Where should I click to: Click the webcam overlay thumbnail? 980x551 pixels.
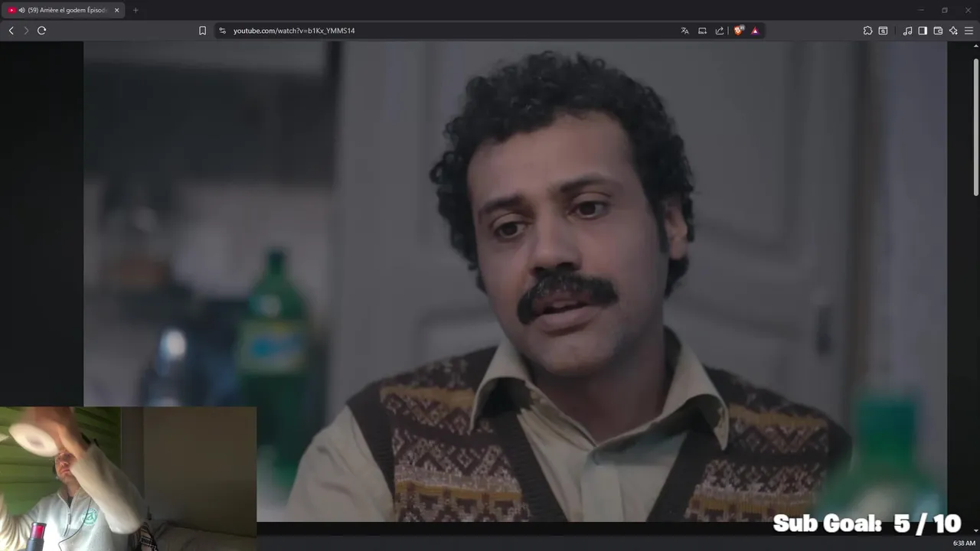pos(128,478)
